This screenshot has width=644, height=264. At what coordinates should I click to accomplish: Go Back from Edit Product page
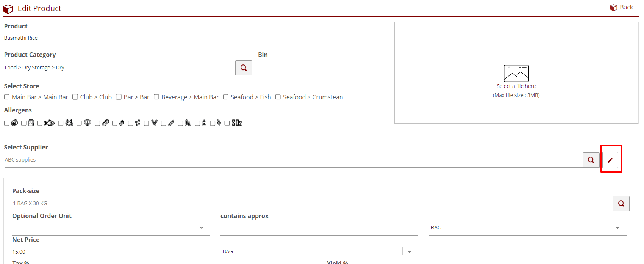[x=622, y=8]
